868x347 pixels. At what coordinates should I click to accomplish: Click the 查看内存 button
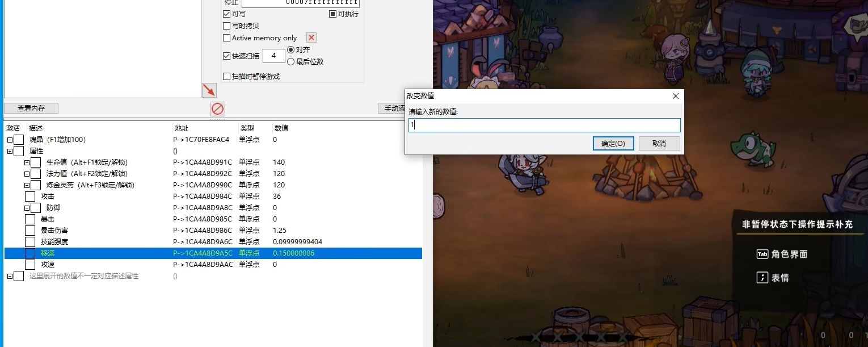[31, 108]
